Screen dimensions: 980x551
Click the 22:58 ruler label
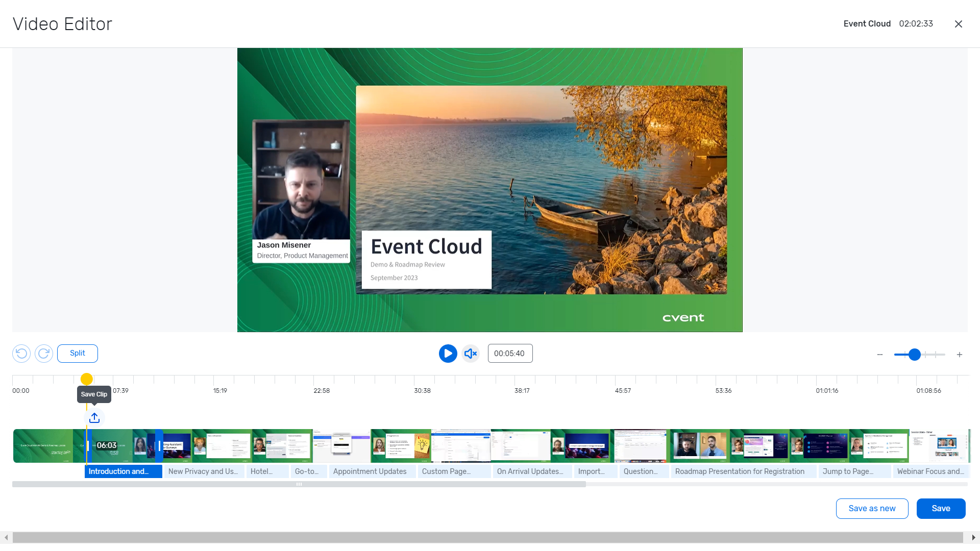(322, 391)
